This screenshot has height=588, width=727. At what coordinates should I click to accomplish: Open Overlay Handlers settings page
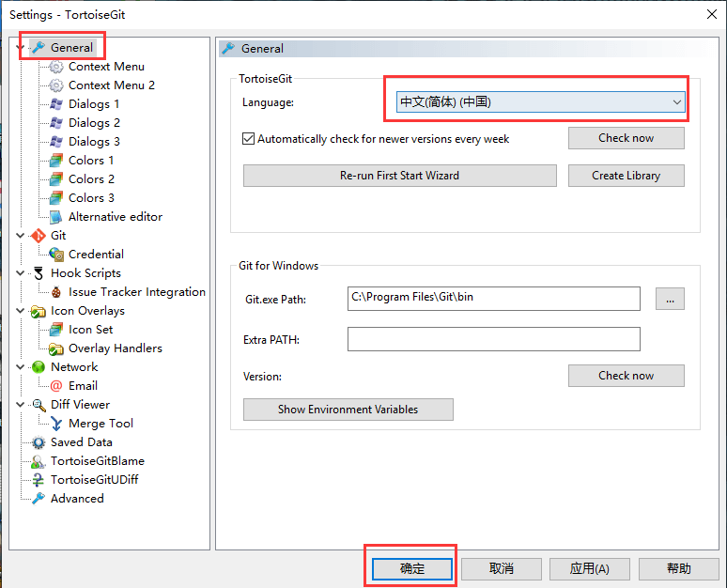click(x=115, y=348)
